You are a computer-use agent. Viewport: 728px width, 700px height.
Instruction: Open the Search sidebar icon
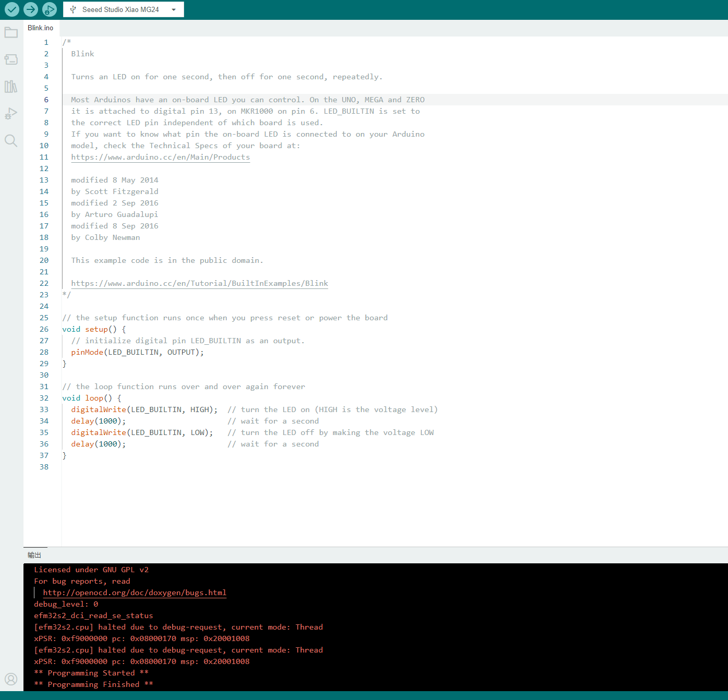coord(11,140)
